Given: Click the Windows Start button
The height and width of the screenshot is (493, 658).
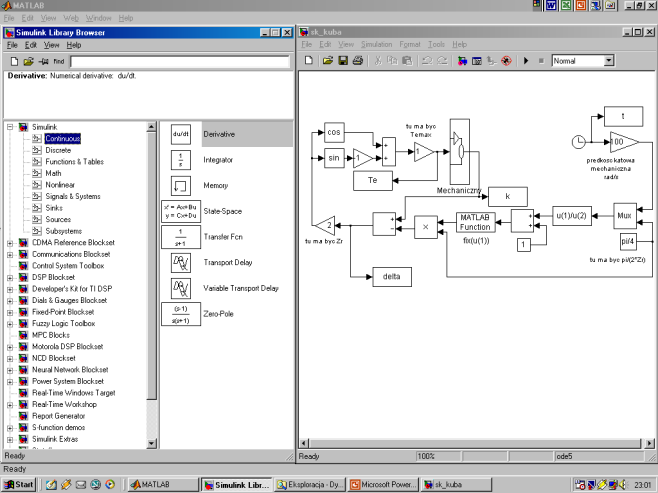Looking at the screenshot, I should point(18,485).
